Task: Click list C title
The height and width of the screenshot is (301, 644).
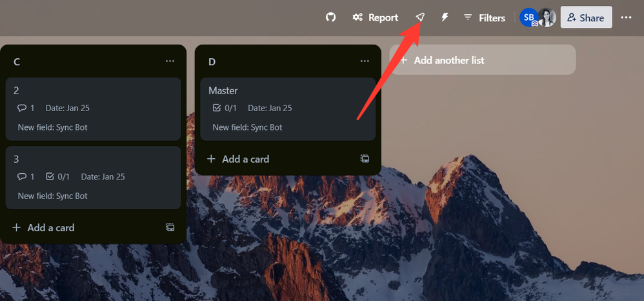Action: [x=17, y=61]
